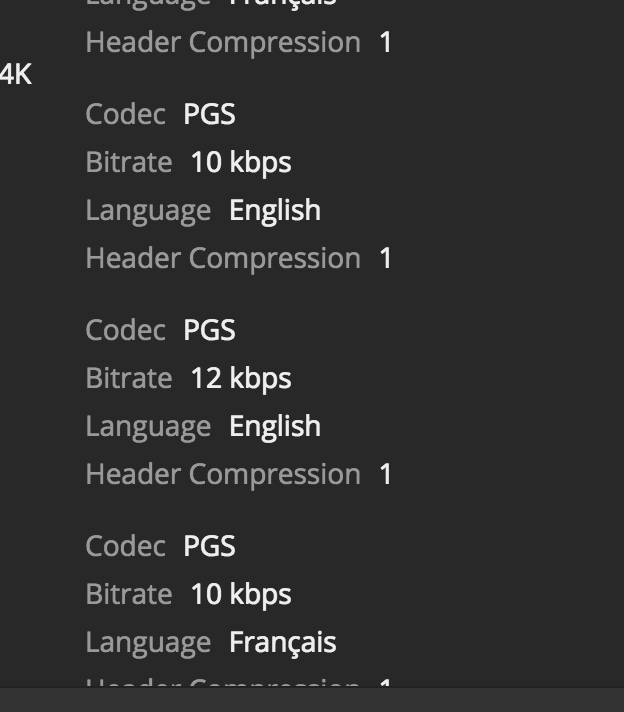
Task: Select English value directly below 12 kbps bitrate
Action: (x=275, y=427)
